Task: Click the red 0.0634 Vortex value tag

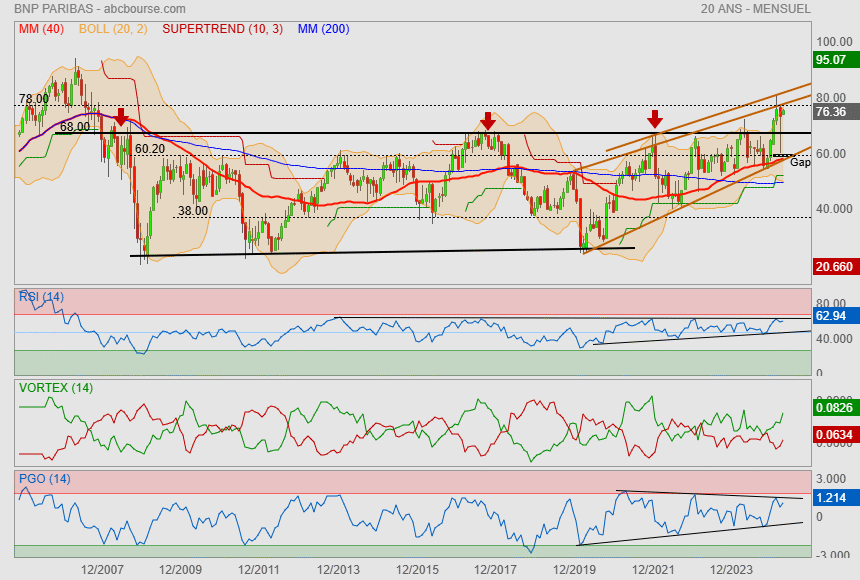Action: [x=834, y=435]
